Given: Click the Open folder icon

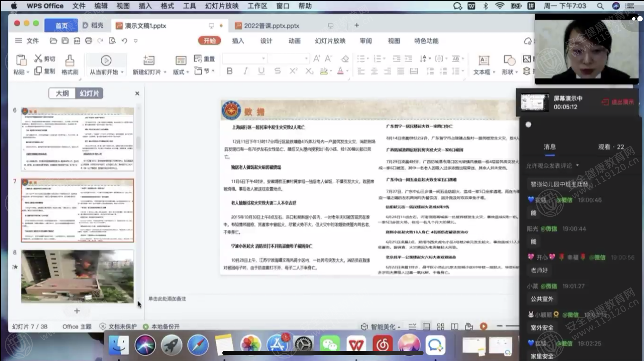Looking at the screenshot, I should 53,41.
